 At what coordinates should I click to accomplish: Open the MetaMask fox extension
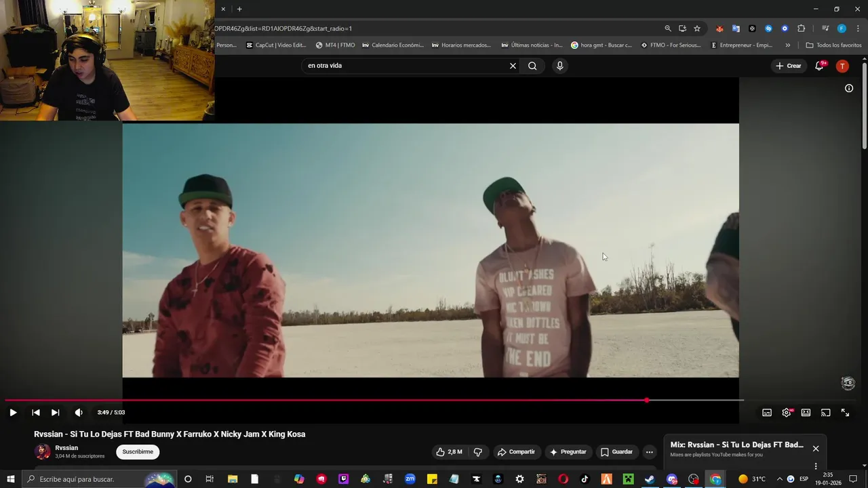click(x=719, y=28)
